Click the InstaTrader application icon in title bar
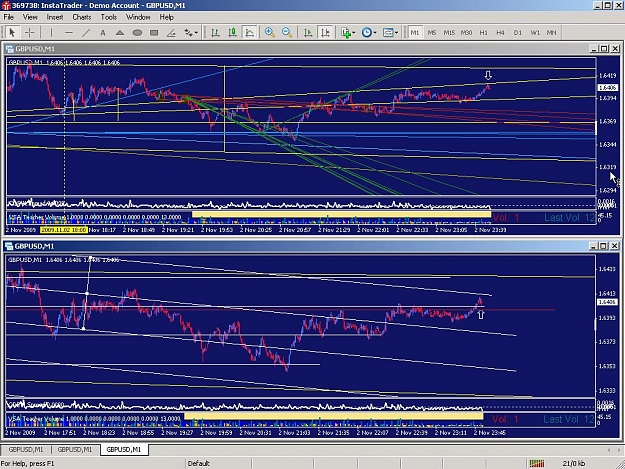This screenshot has height=469, width=625. 6,5
